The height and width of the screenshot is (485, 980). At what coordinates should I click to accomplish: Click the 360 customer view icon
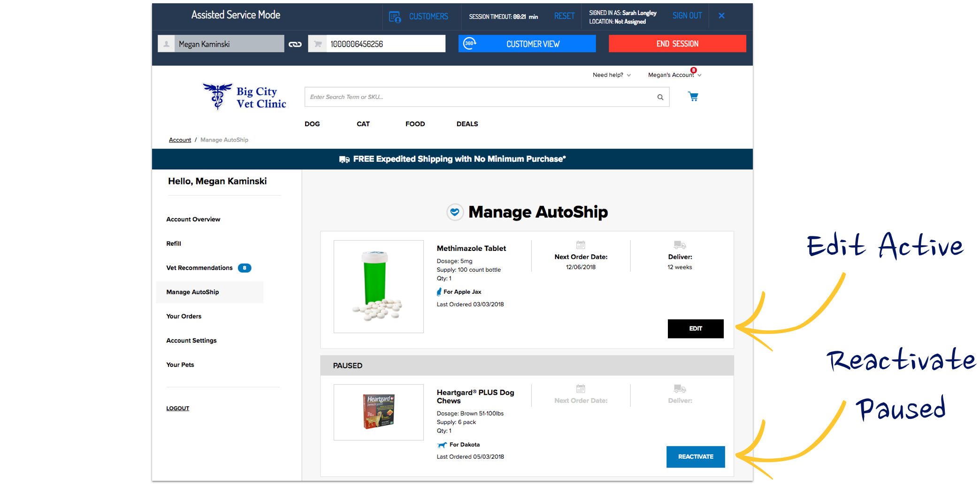click(x=469, y=43)
